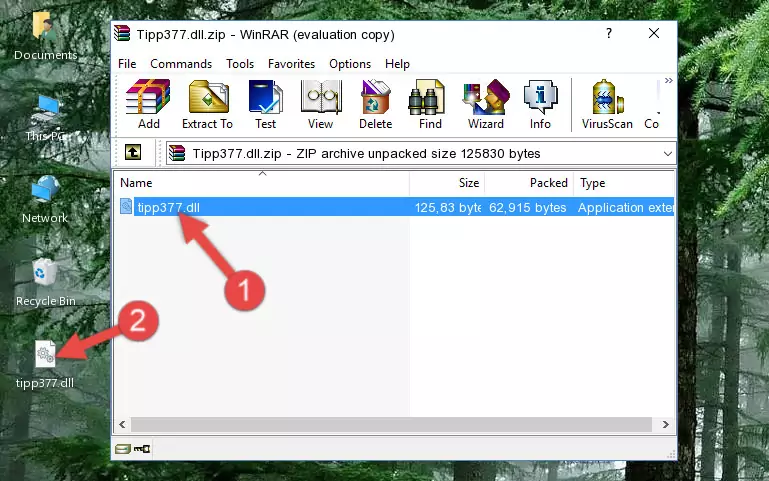Sort by Name column header
Screen dimensions: 769x481
pyautogui.click(x=262, y=183)
